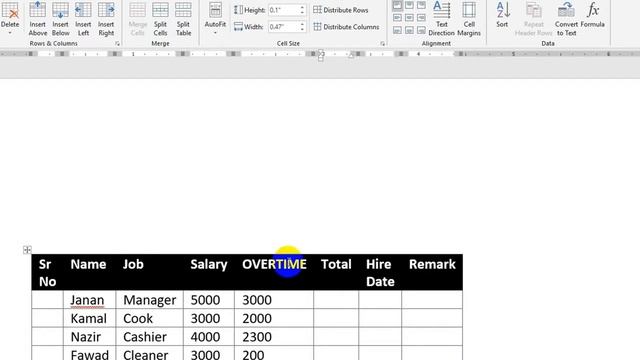Align cell text top left
Image resolution: width=640 pixels, height=360 pixels.
397,5
